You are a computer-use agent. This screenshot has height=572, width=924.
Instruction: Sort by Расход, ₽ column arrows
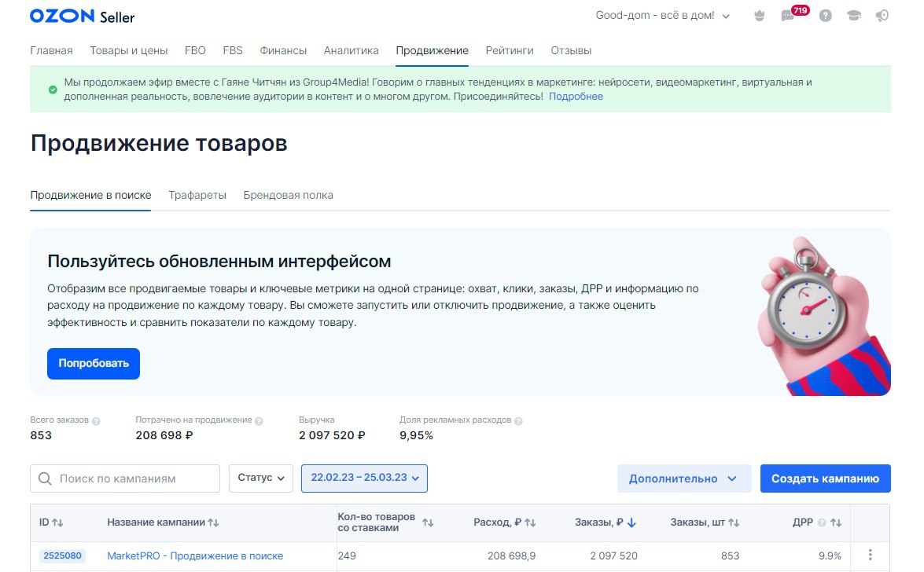530,522
